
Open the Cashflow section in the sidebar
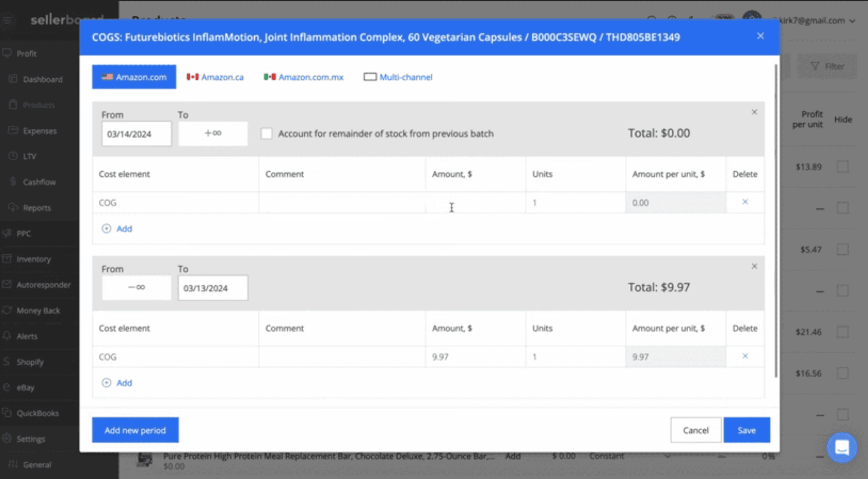(39, 182)
